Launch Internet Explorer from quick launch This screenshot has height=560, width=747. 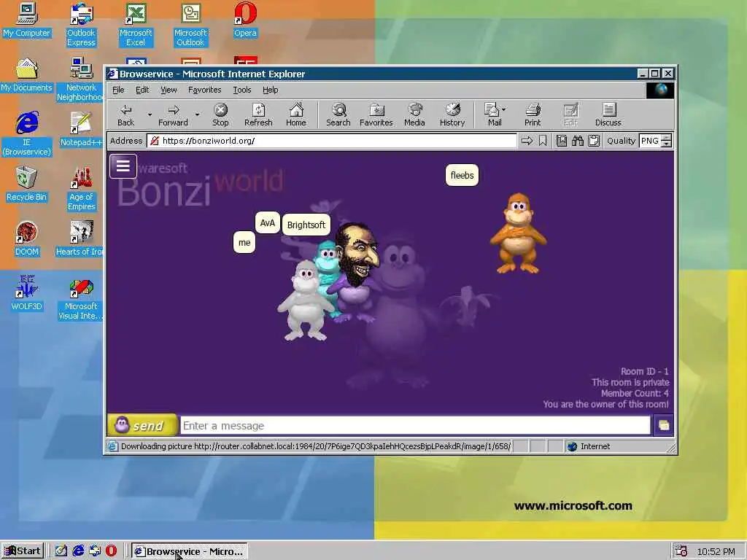point(78,551)
